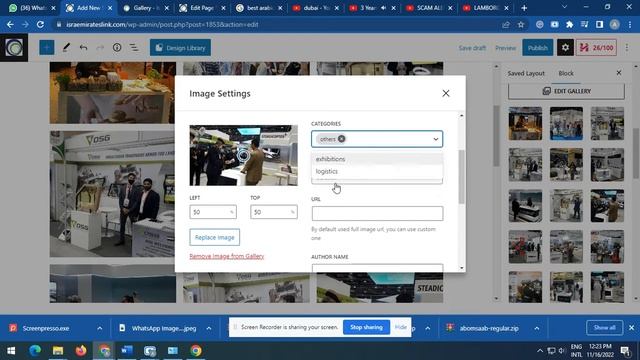640x360 pixels.
Task: Open the List View outline icon
Action: (x=134, y=48)
